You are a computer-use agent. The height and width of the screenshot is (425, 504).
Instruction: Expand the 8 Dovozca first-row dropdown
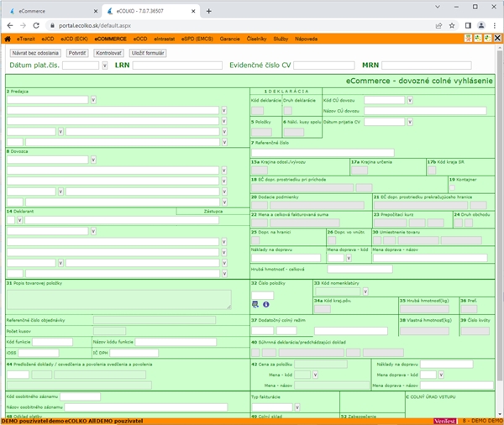click(93, 160)
